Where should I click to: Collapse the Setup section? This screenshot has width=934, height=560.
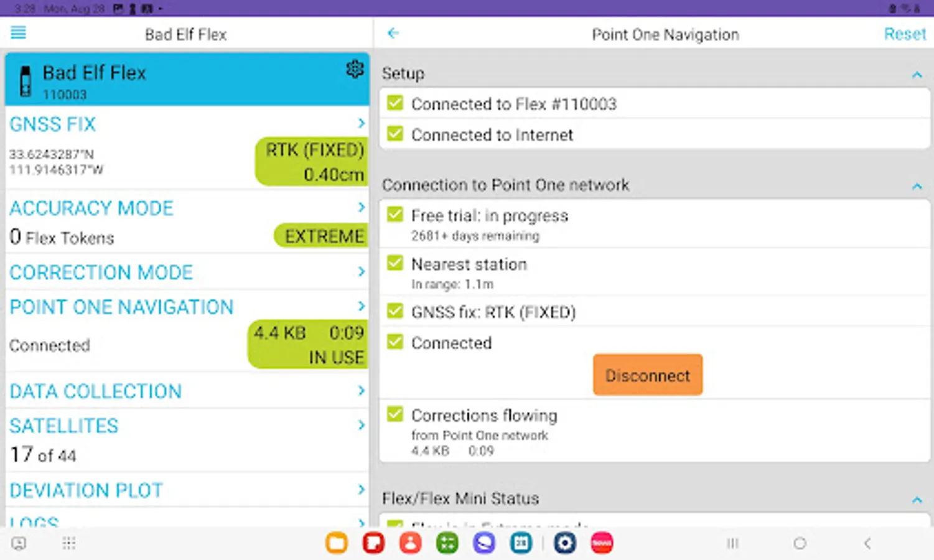(x=917, y=75)
